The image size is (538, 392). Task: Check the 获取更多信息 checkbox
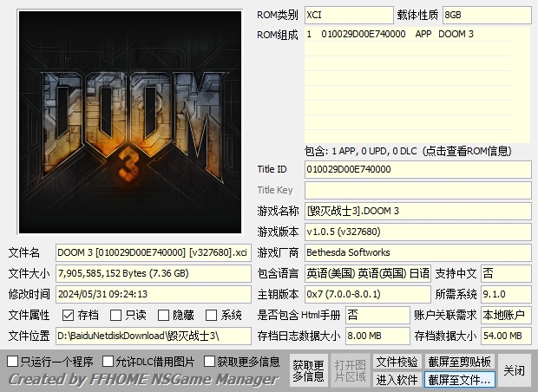point(210,361)
